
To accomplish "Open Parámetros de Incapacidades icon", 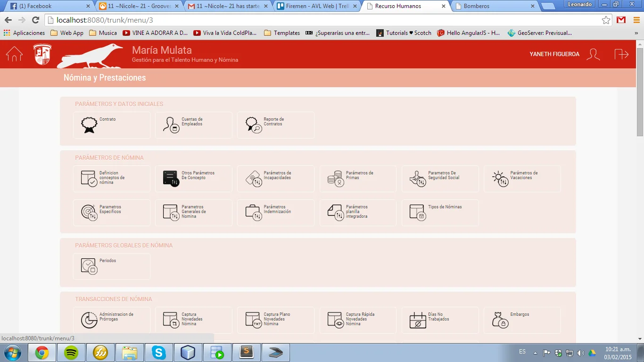I will (254, 179).
